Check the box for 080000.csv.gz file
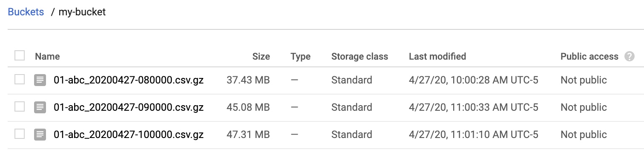The image size is (644, 161). point(20,80)
